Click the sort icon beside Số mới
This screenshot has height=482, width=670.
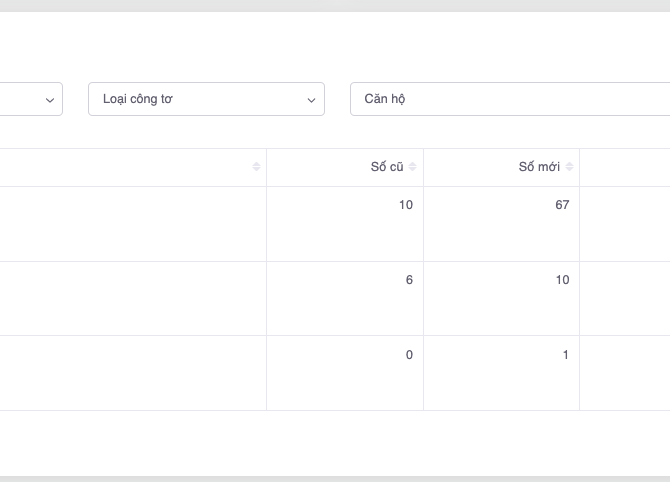tap(569, 167)
